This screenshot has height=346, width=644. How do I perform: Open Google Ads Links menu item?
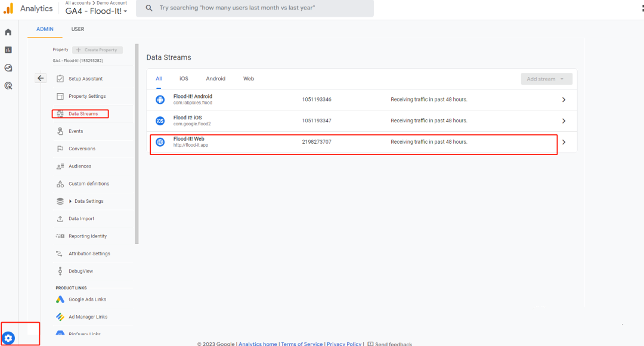tap(87, 299)
